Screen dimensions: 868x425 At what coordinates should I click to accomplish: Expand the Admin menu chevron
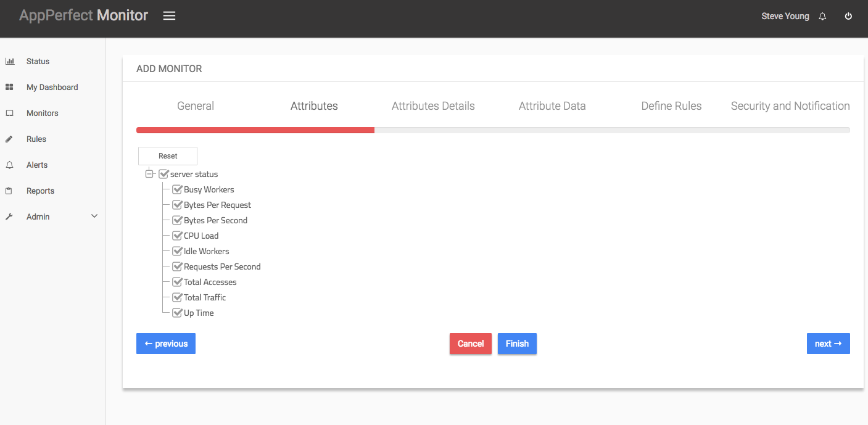click(94, 217)
